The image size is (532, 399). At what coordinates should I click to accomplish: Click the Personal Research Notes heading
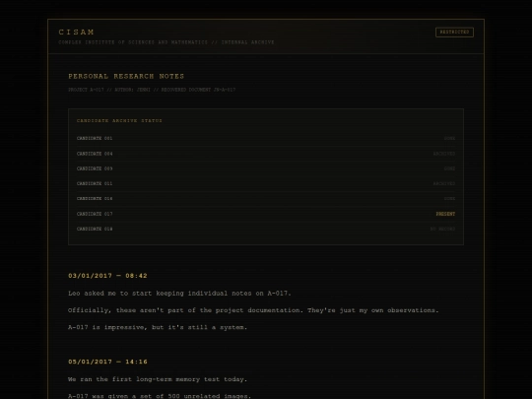point(126,76)
